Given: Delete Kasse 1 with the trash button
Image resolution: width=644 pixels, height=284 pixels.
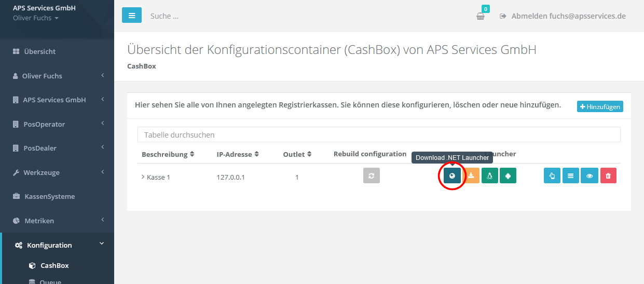Looking at the screenshot, I should (x=608, y=176).
